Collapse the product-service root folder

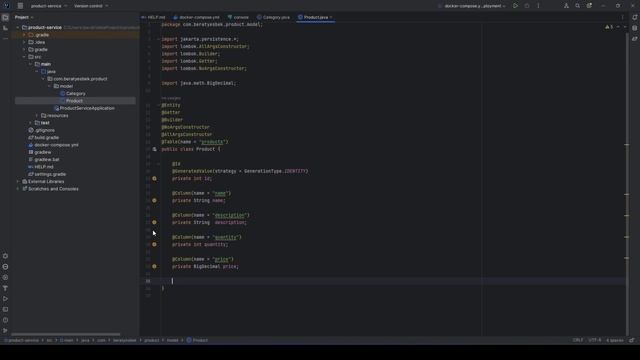click(18, 28)
